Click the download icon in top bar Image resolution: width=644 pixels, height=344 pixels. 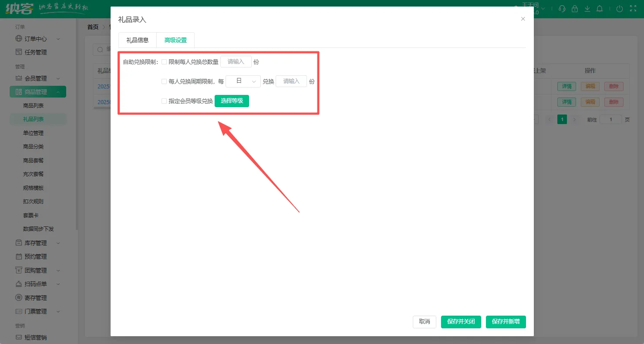pyautogui.click(x=587, y=9)
